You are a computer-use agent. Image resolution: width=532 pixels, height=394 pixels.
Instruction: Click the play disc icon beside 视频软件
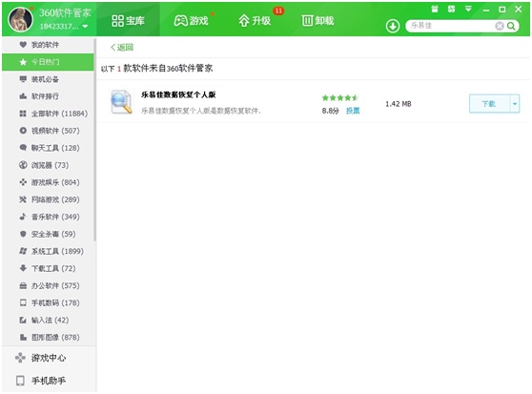23,131
